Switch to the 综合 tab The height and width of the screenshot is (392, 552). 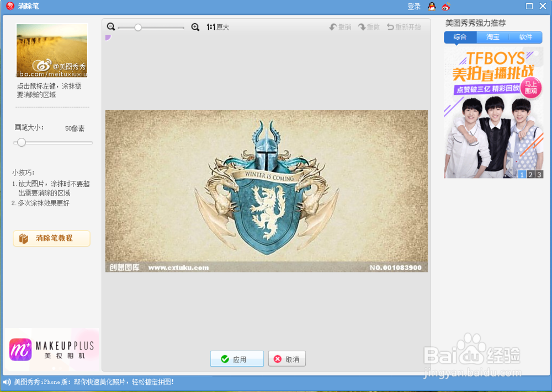click(460, 37)
